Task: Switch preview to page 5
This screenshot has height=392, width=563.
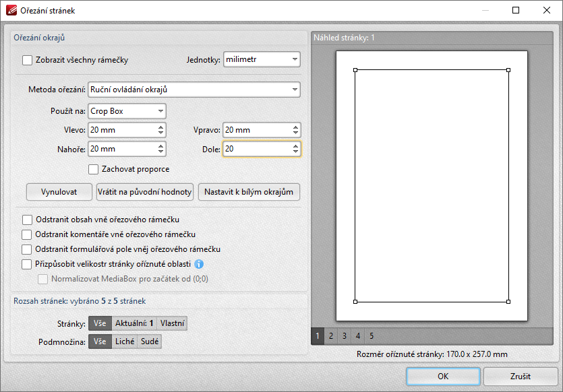Action: [372, 336]
